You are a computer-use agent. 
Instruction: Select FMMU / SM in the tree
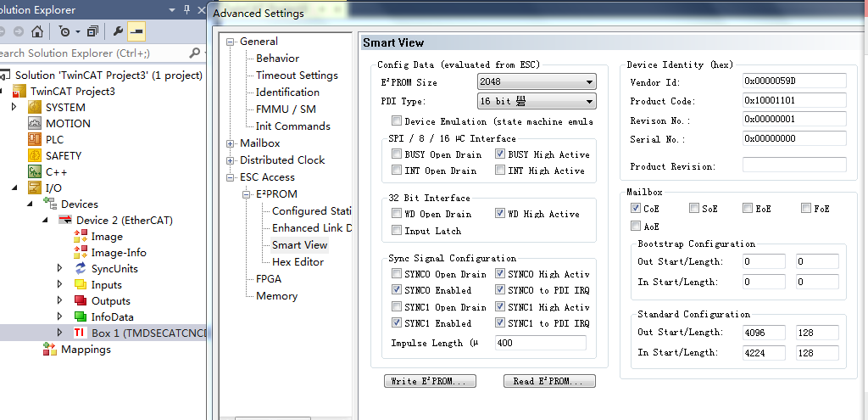[x=286, y=109]
